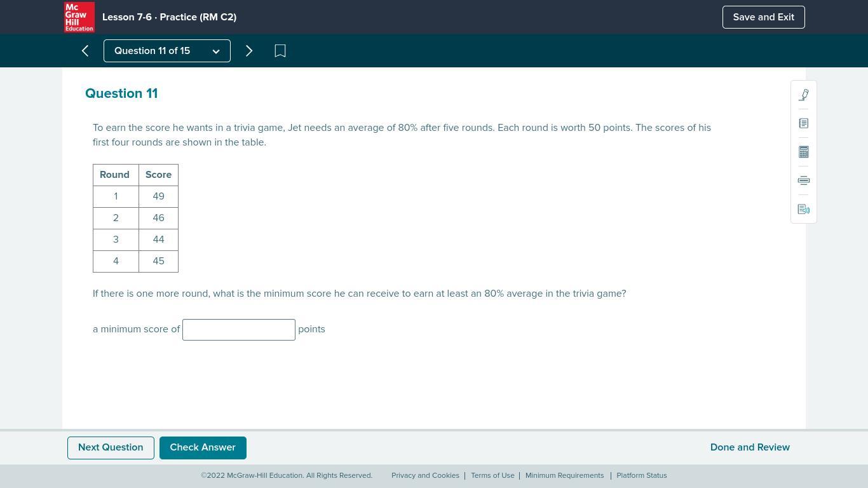
Task: Click the minimum score answer field
Action: point(239,330)
